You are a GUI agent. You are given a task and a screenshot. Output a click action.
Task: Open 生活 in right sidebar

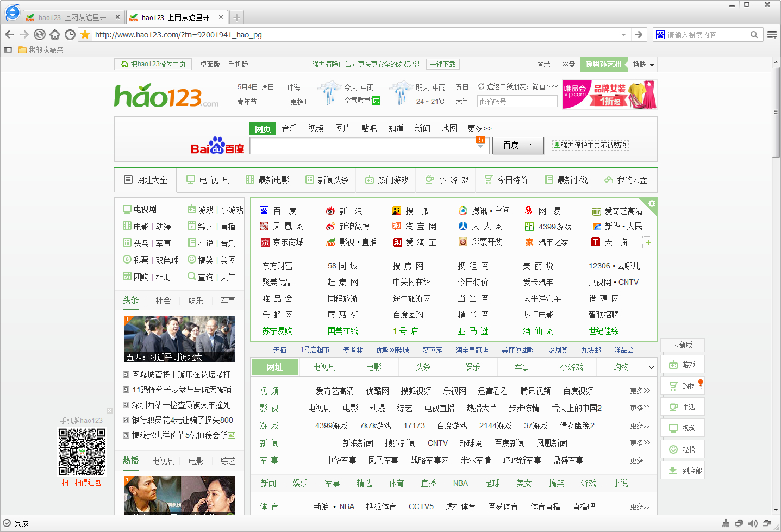683,407
